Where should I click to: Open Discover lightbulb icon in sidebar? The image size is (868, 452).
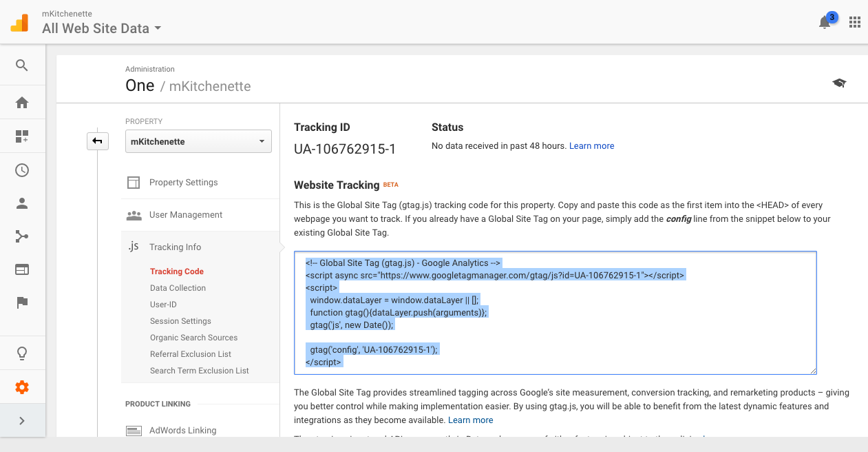point(22,353)
